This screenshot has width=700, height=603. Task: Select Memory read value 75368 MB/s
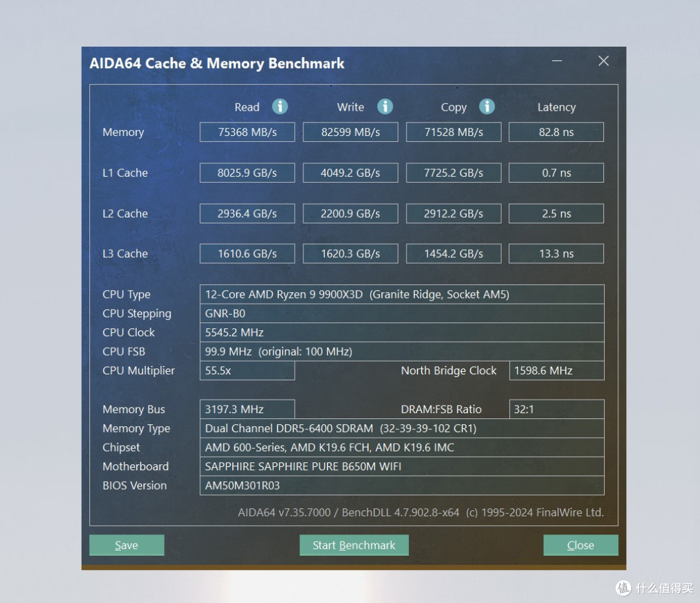[x=248, y=132]
